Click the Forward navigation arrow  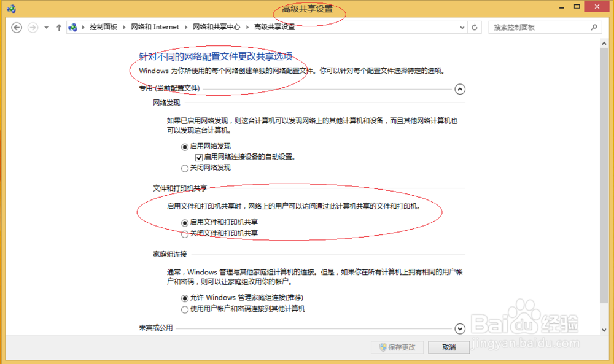point(33,27)
